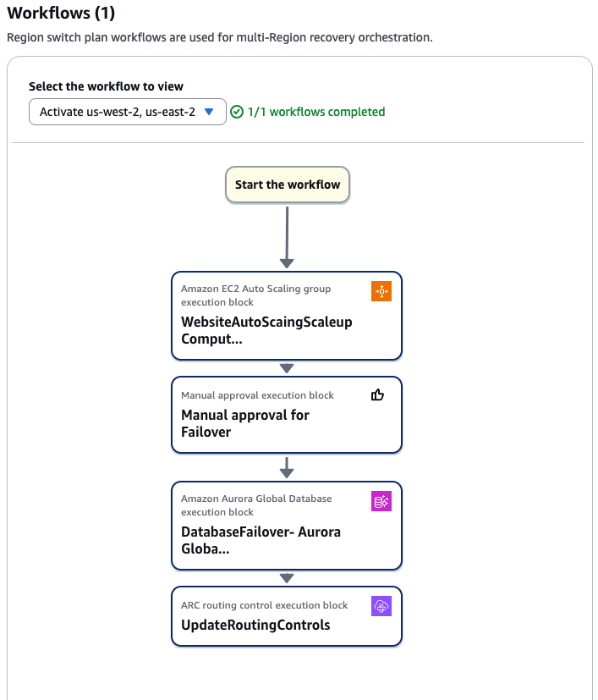
Task: Click the arrow above the DatabaseFailover block
Action: click(287, 467)
